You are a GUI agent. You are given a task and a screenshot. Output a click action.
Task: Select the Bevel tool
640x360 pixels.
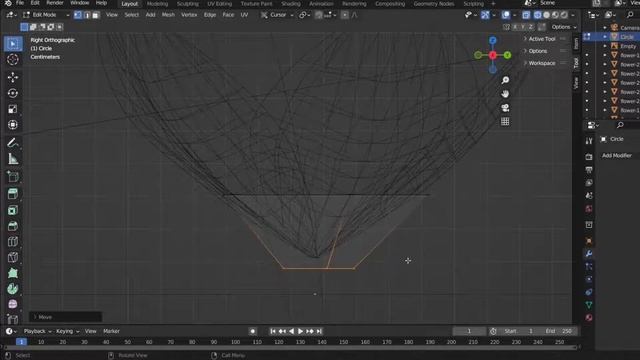point(13,226)
